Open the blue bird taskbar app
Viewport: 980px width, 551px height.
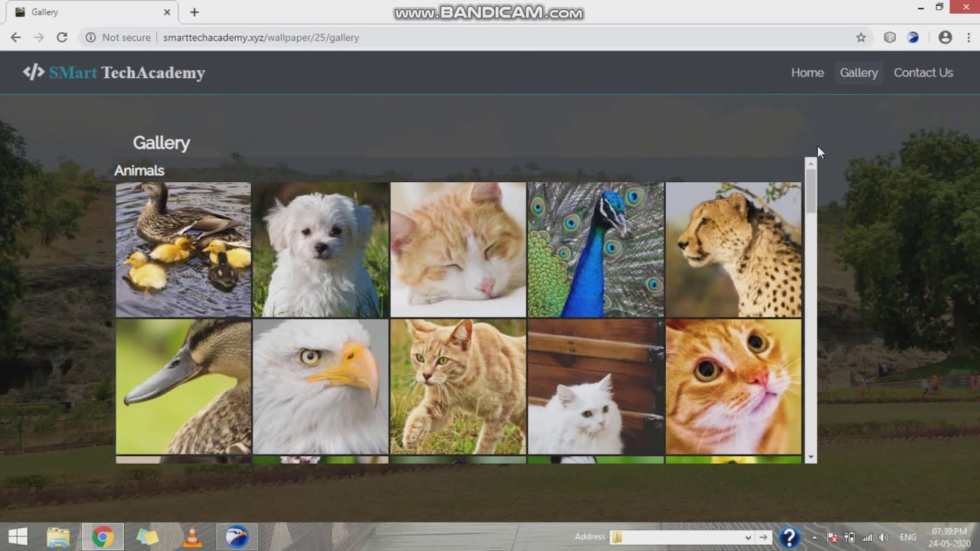pyautogui.click(x=237, y=537)
